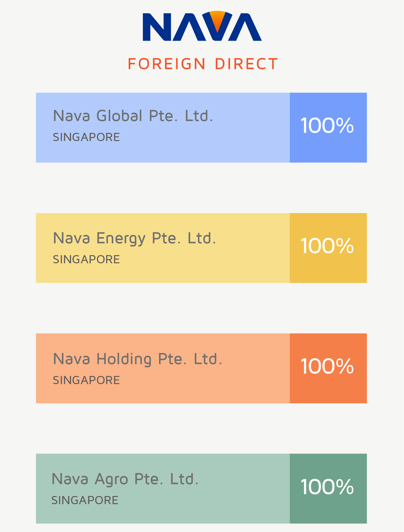The image size is (404, 532).
Task: Click SINGAPORE under Nava Holding
Action: tap(86, 380)
